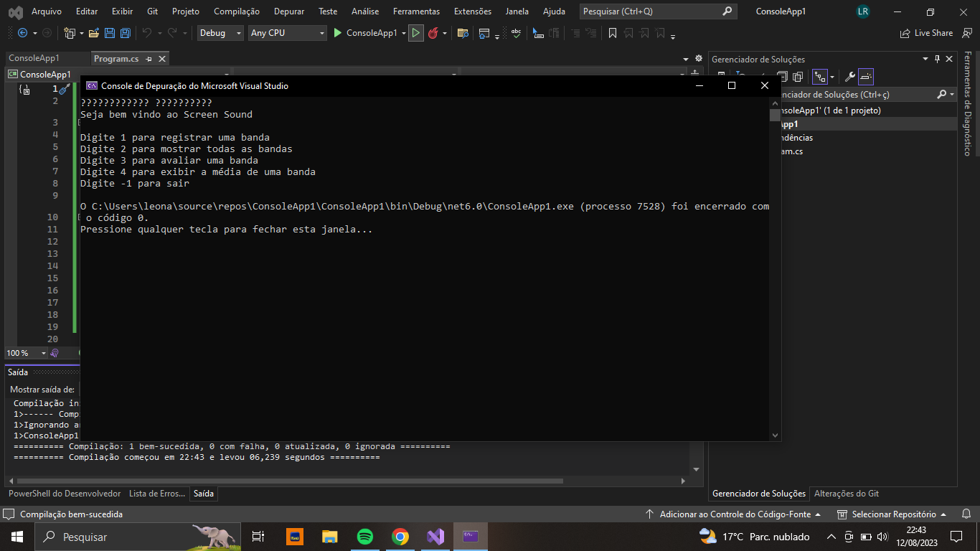Start ConsoleApp1 with the green play button
This screenshot has width=980, height=551.
366,33
